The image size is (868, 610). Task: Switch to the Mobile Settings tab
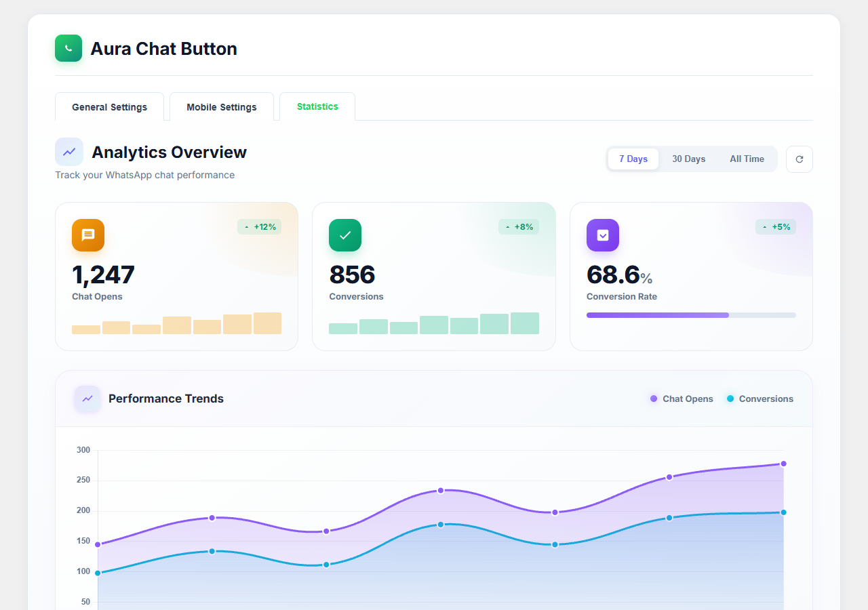click(x=222, y=106)
